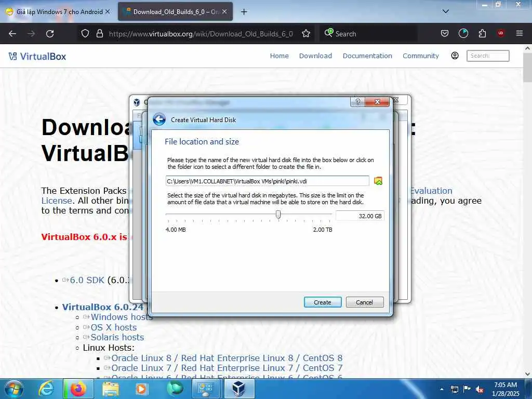Click the 32.00 GB size field
Viewport: 532px width, 399px height.
360,216
